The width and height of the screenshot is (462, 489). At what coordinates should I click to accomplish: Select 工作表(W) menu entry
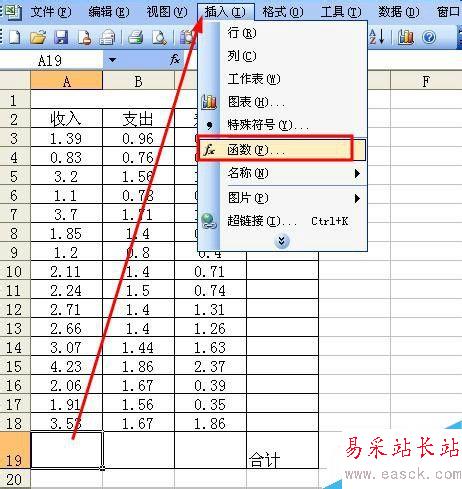pyautogui.click(x=282, y=79)
